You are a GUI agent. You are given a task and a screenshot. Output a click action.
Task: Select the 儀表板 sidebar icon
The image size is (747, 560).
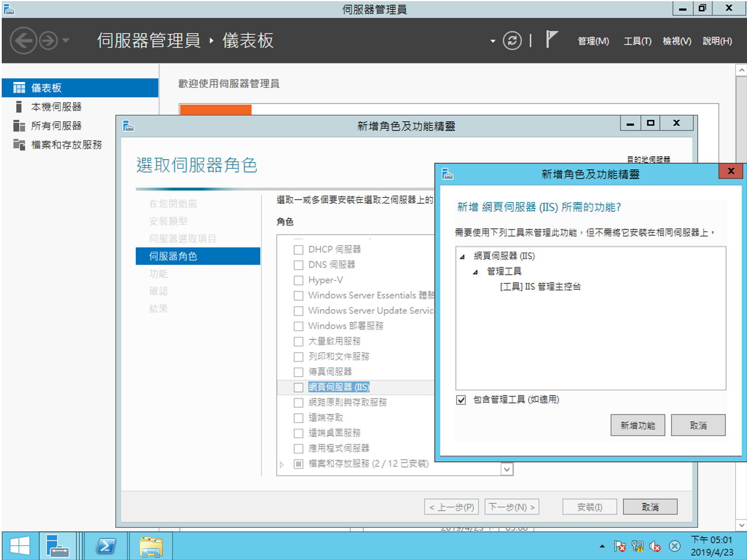[x=19, y=88]
